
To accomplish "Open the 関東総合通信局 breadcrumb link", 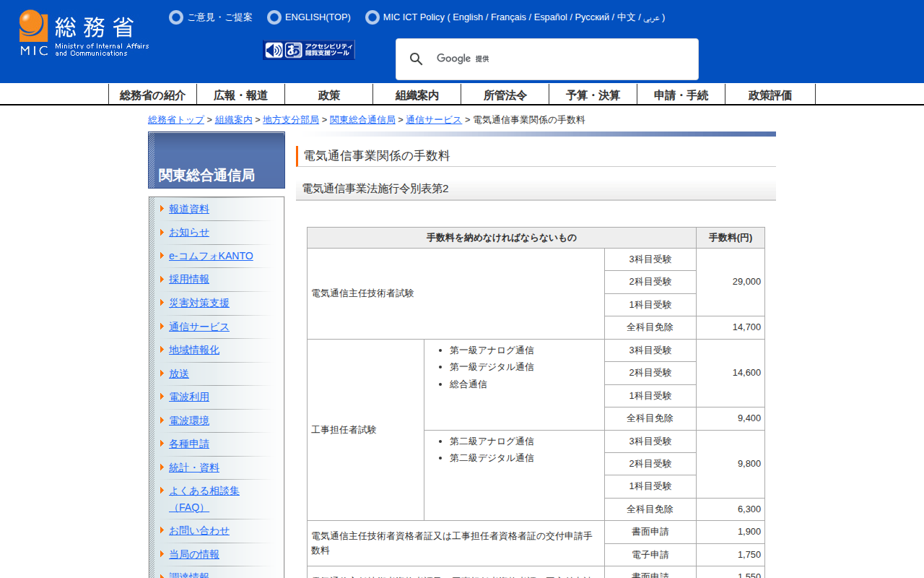I will pyautogui.click(x=362, y=120).
